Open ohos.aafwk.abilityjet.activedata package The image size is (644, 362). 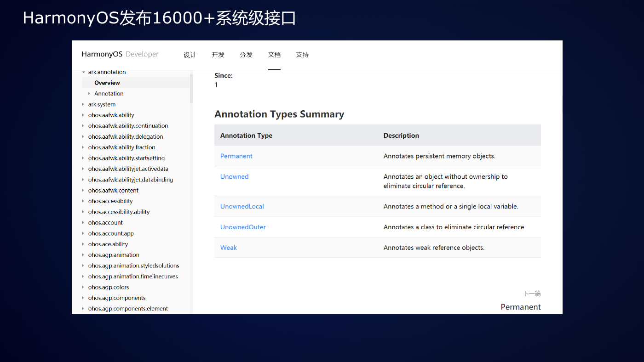coord(128,169)
